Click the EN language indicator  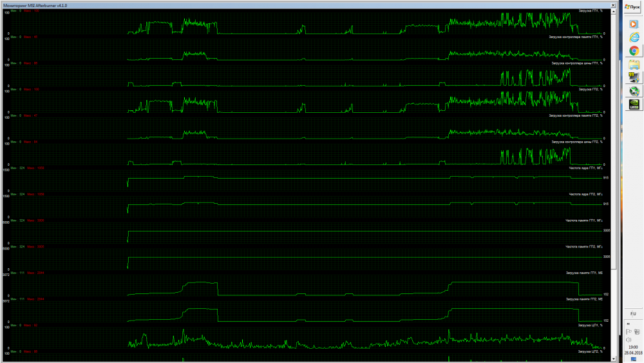click(633, 313)
